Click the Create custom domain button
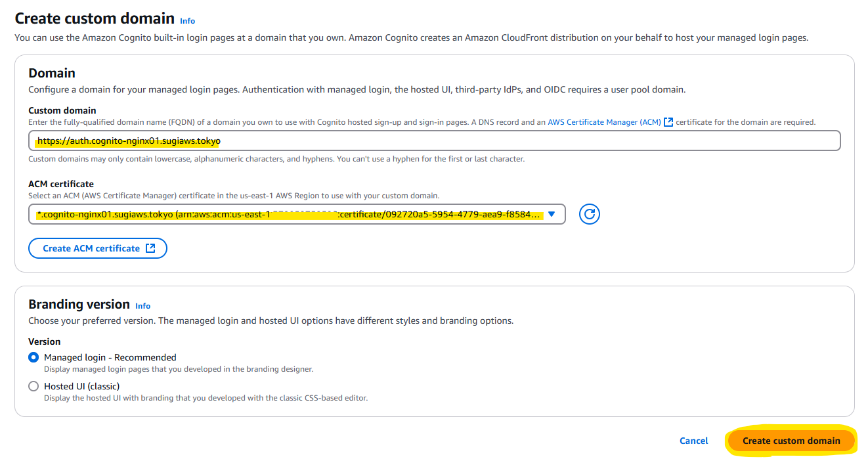The height and width of the screenshot is (461, 868). [791, 441]
